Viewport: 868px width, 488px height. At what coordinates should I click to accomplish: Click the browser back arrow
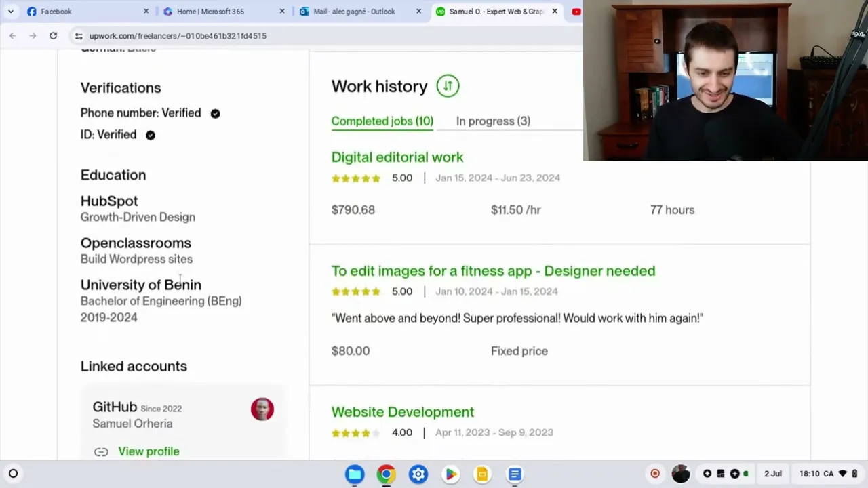[x=13, y=35]
